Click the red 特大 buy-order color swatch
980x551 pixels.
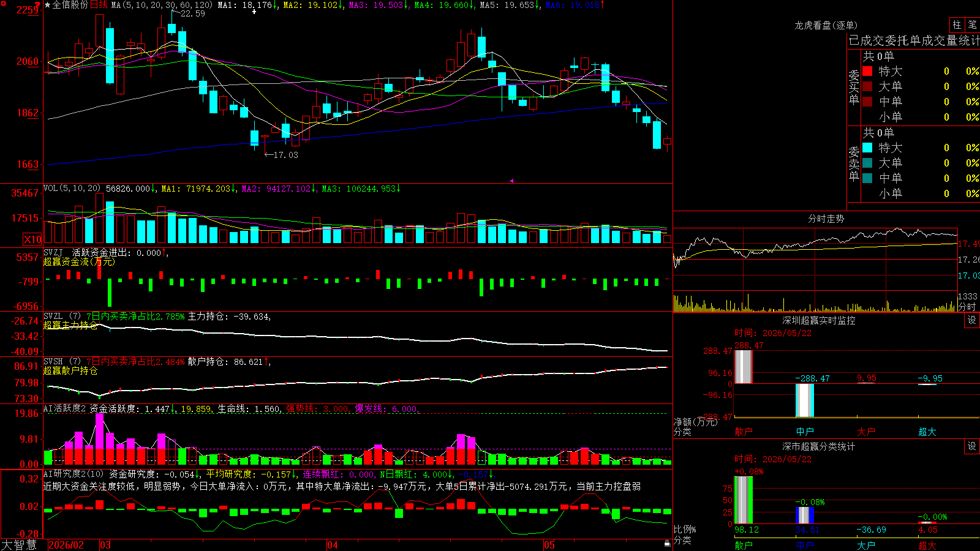pyautogui.click(x=867, y=71)
